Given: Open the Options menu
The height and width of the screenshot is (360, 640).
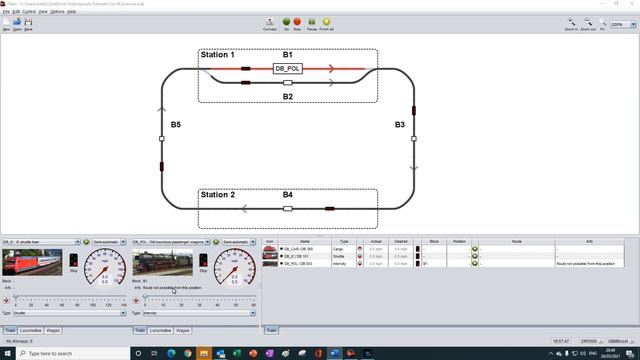Looking at the screenshot, I should [x=57, y=12].
